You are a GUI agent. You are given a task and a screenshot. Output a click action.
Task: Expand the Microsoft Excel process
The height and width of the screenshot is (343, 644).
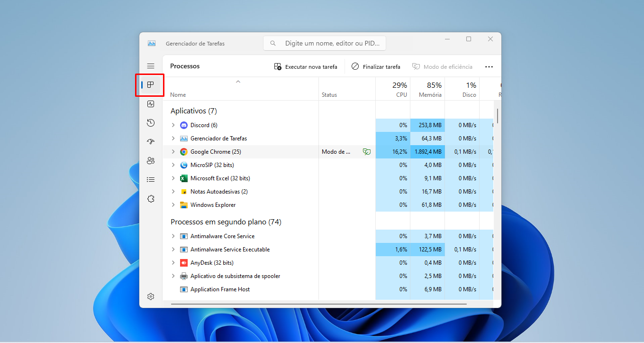(x=173, y=178)
